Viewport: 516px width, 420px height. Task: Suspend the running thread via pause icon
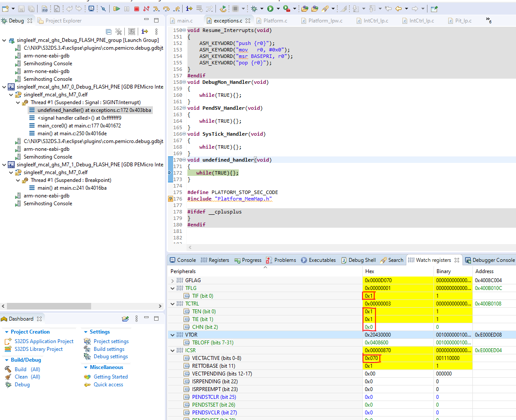coord(127,9)
